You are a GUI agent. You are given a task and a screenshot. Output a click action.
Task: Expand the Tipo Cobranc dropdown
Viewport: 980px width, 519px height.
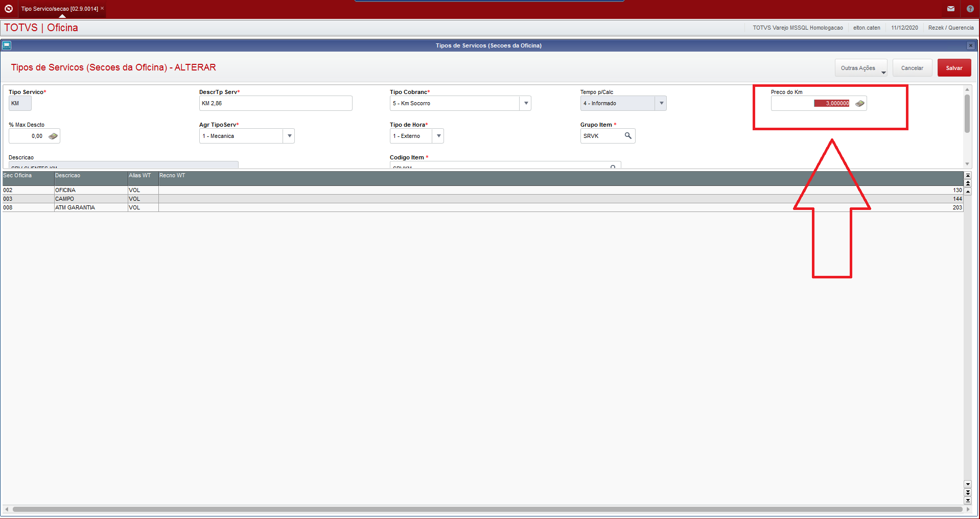click(526, 103)
